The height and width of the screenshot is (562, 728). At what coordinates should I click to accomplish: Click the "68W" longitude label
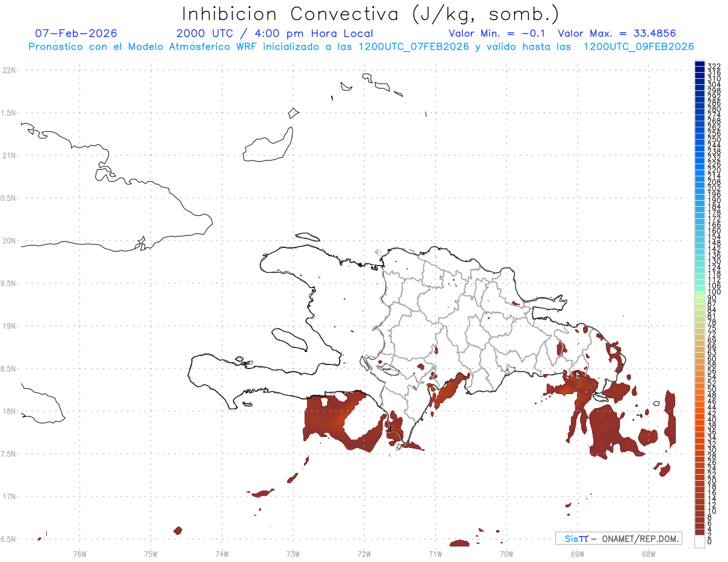click(x=648, y=554)
